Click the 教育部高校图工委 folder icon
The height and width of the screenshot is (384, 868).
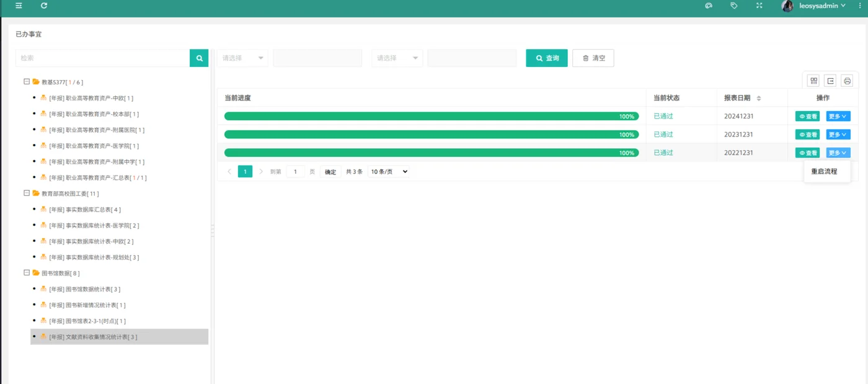(36, 194)
